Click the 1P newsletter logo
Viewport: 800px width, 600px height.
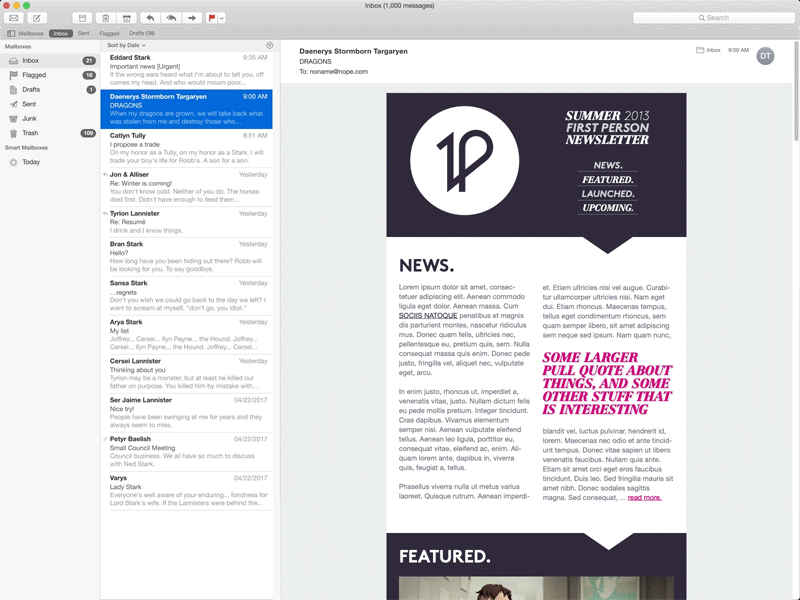click(465, 161)
